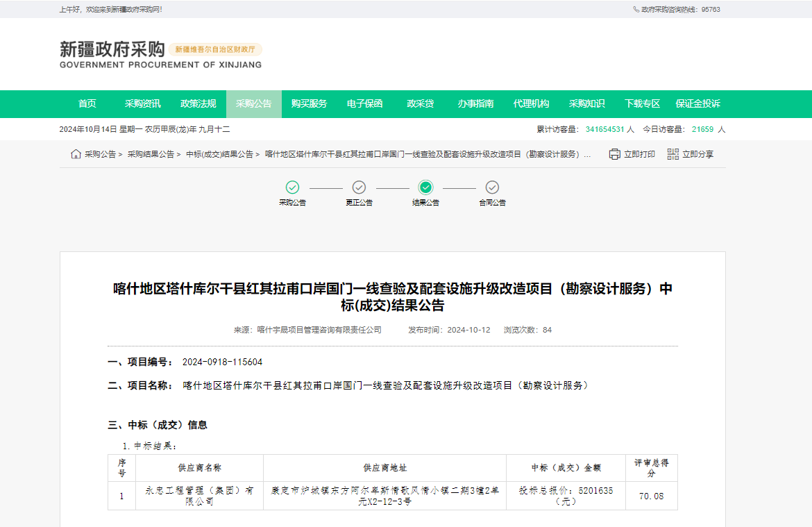Open 下载专区 from the navigation bar

point(643,104)
